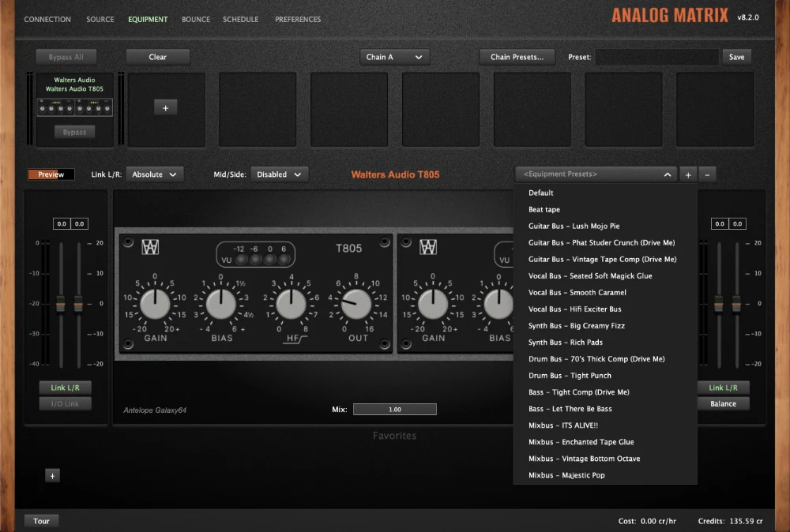Open the Chain A dropdown
Screen dimensions: 790x532
tap(394, 57)
